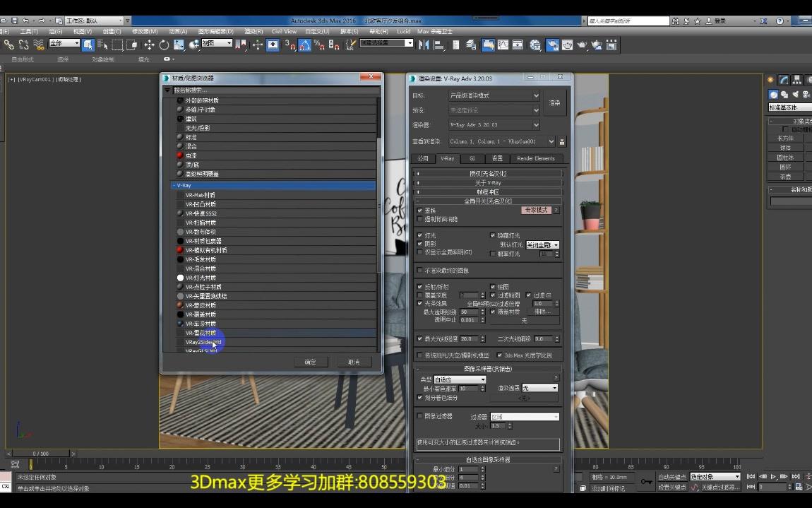Click the 按名称搜索 search field
Viewport: 812px width, 508px height.
pyautogui.click(x=212, y=90)
